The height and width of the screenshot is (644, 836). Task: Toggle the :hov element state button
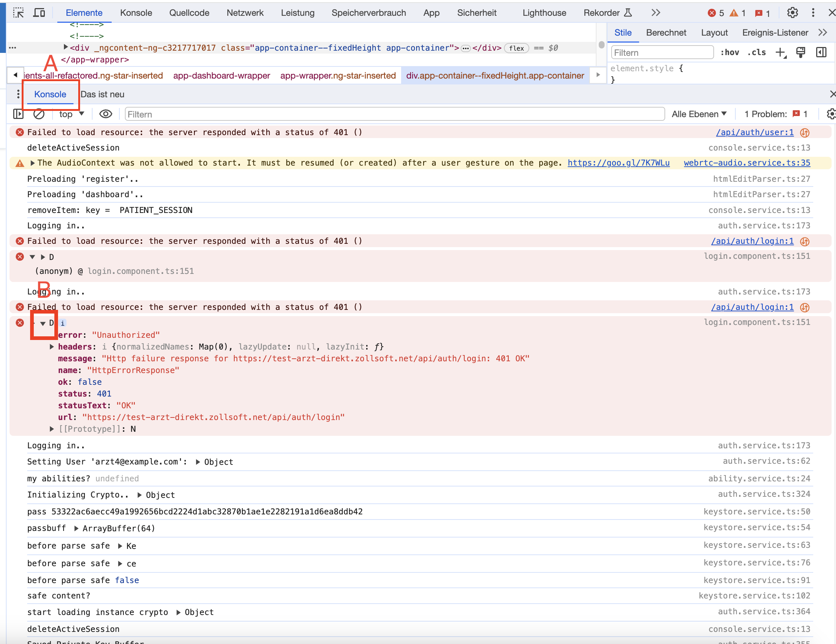[730, 53]
